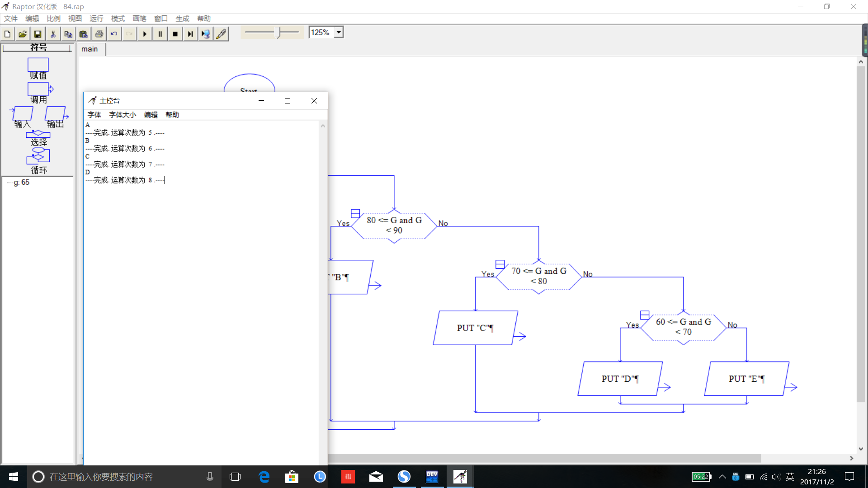Screen dimensions: 868x488
Task: Open the 文件 menu
Action: [x=11, y=19]
